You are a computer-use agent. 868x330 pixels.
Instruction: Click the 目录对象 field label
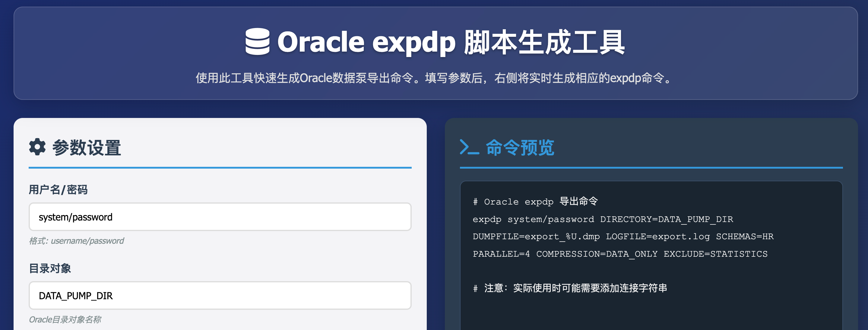pyautogui.click(x=50, y=268)
